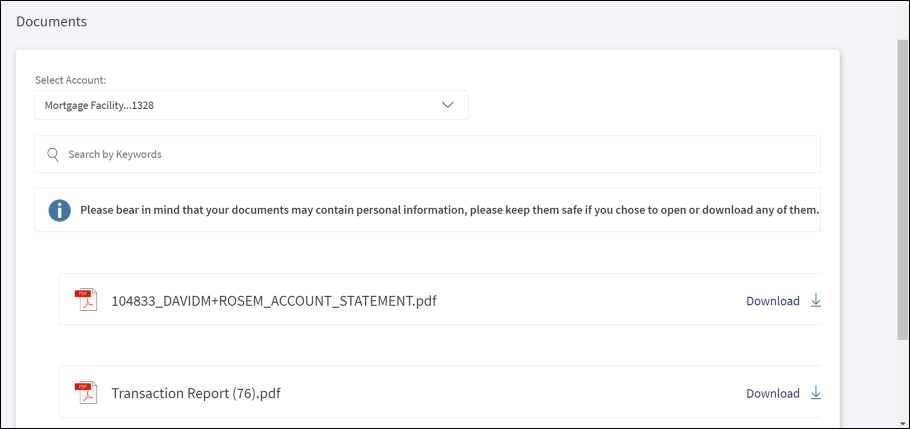Click the blue information icon

[59, 210]
